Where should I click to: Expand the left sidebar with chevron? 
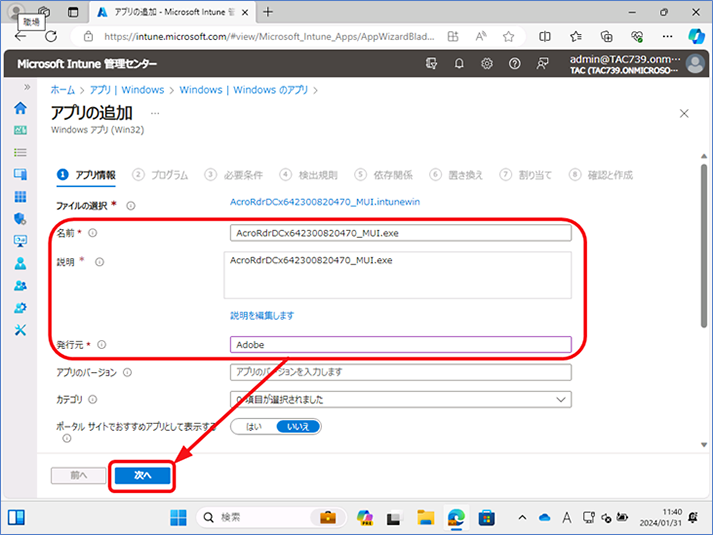point(27,87)
